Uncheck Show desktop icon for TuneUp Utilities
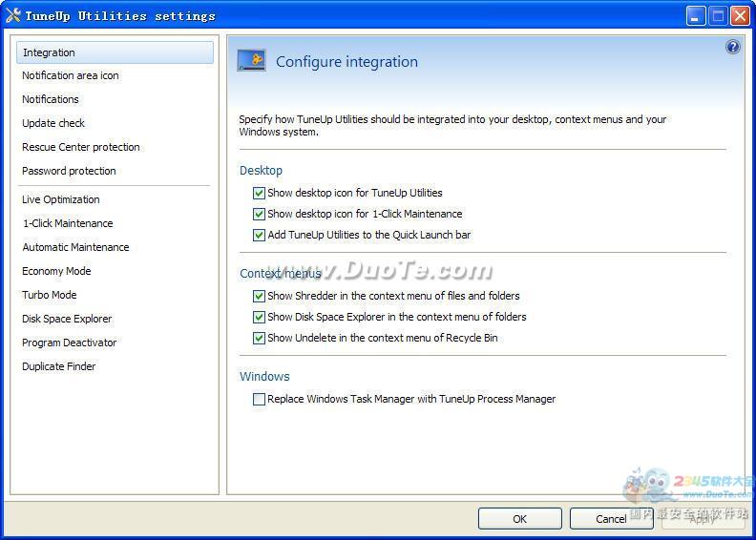 [259, 193]
